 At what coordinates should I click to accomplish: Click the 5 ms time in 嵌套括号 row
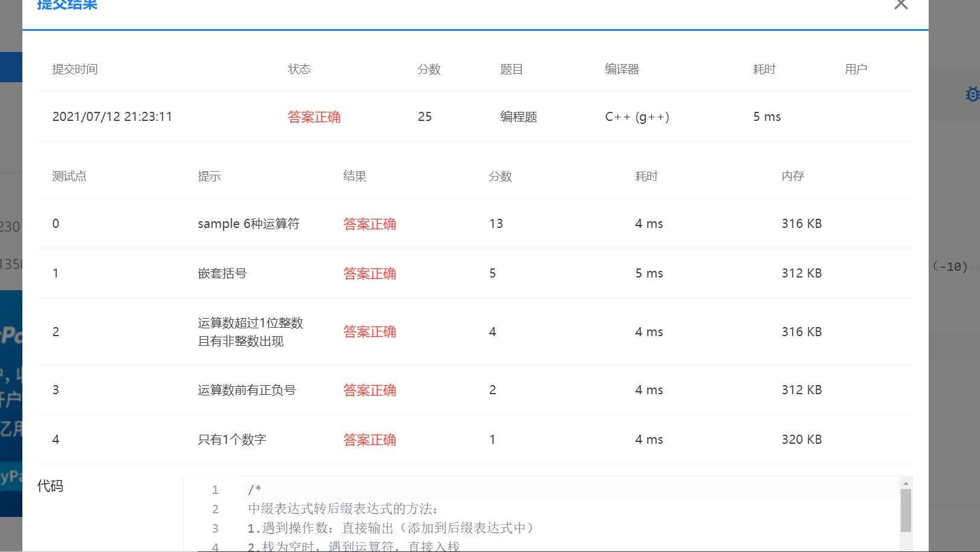(x=649, y=273)
